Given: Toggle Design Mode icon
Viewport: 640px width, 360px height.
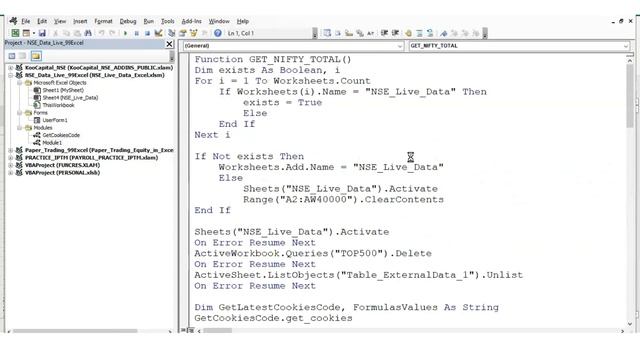Looking at the screenshot, I should click(x=158, y=33).
